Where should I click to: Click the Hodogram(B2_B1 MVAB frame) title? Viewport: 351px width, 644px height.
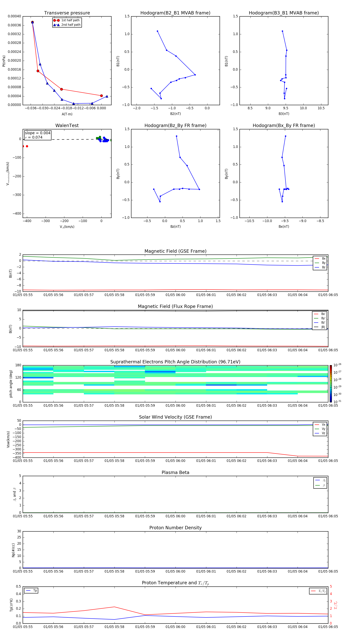[x=175, y=13]
